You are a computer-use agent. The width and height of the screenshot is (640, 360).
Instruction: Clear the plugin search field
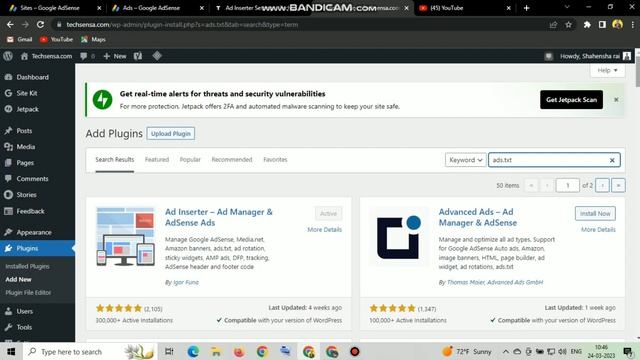pyautogui.click(x=612, y=160)
